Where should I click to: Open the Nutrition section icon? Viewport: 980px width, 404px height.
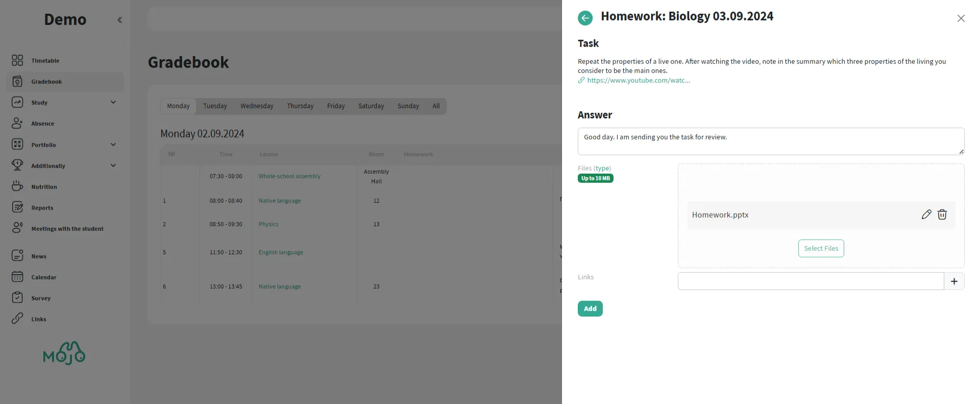[17, 186]
